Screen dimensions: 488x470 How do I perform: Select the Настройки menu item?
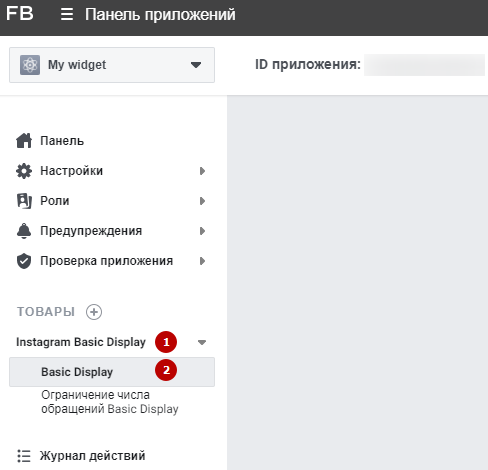(x=72, y=171)
